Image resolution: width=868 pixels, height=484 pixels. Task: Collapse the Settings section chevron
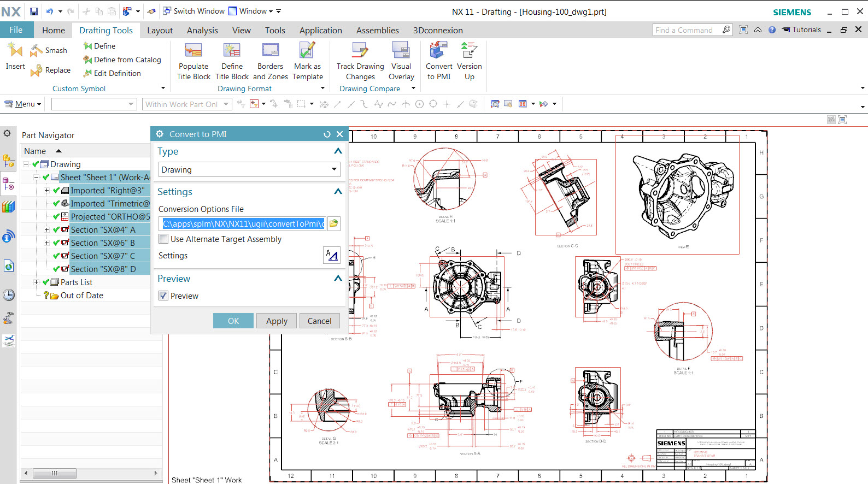338,192
